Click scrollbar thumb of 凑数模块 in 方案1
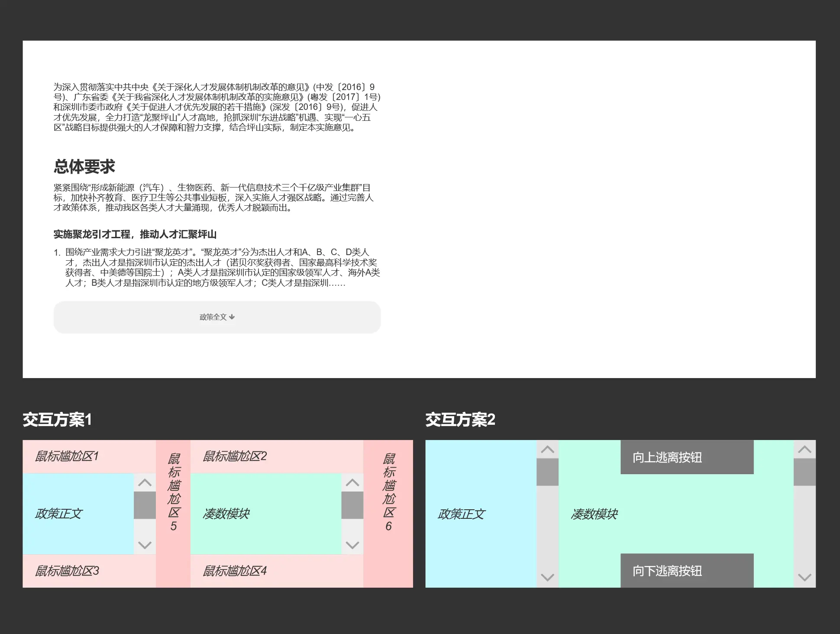840x634 pixels. click(x=352, y=505)
